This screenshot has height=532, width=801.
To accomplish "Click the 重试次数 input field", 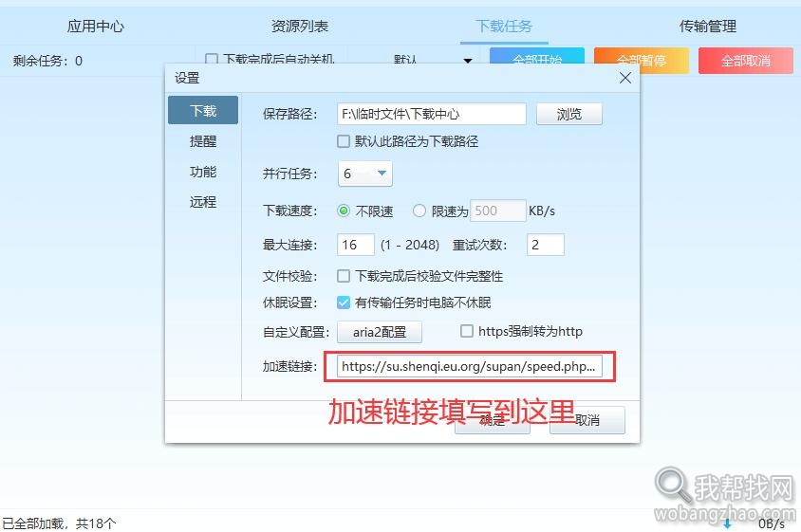I will 545,245.
